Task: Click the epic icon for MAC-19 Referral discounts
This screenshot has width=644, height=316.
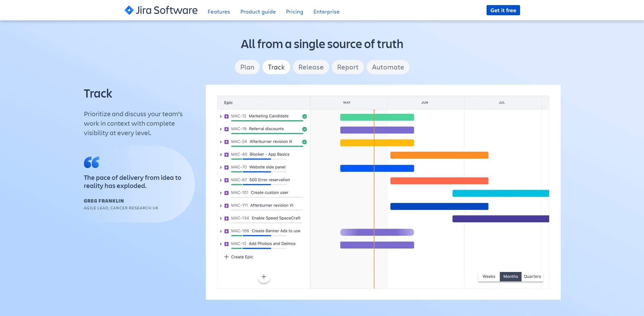Action: (227, 129)
